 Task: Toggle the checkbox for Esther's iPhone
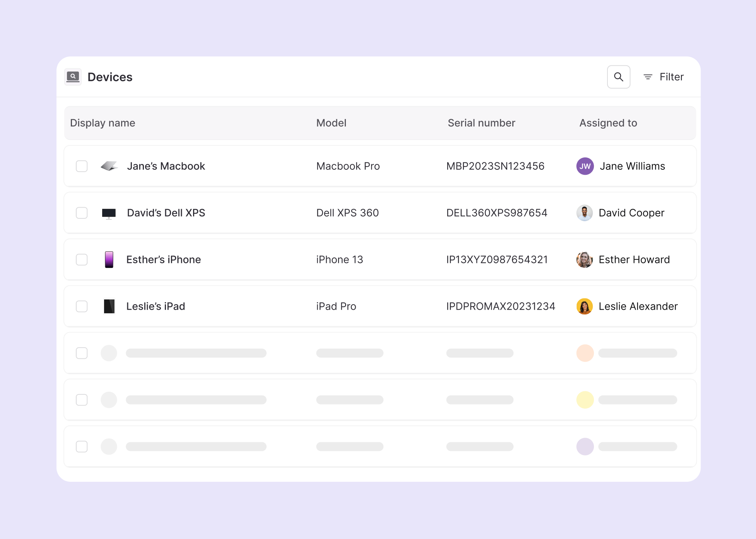(82, 259)
